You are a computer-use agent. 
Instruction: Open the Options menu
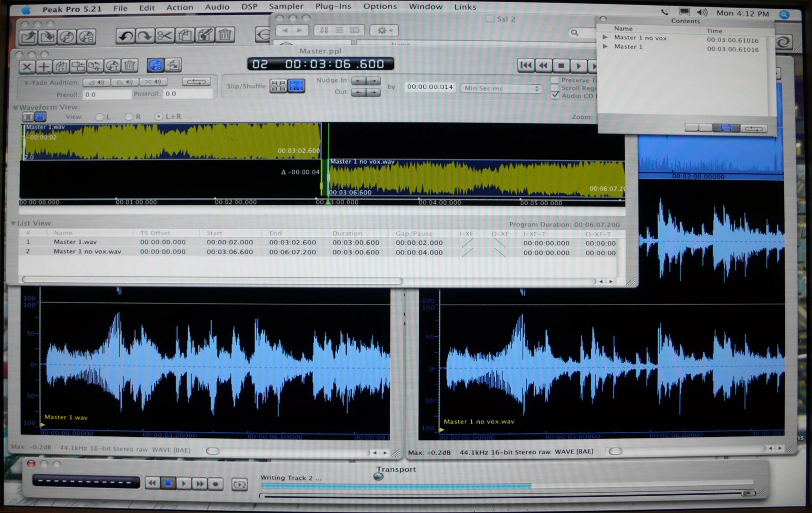pos(380,7)
